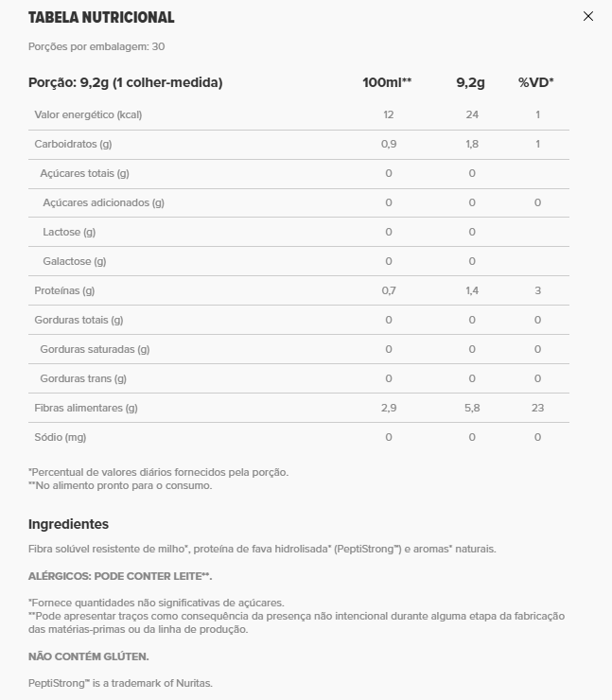Click the Carboidratos (g) row label

coord(73,144)
